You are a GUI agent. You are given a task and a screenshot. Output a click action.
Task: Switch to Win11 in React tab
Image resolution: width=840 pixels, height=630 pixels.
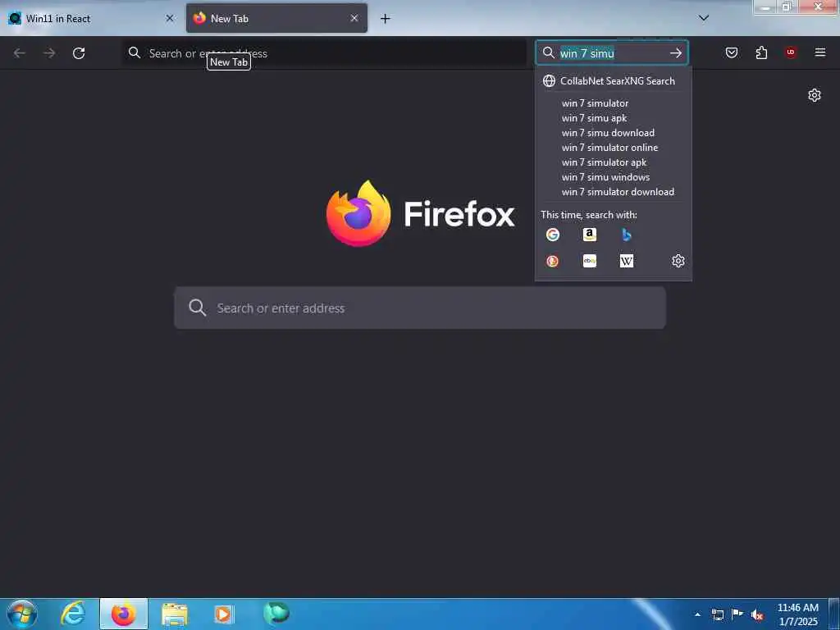pyautogui.click(x=91, y=18)
